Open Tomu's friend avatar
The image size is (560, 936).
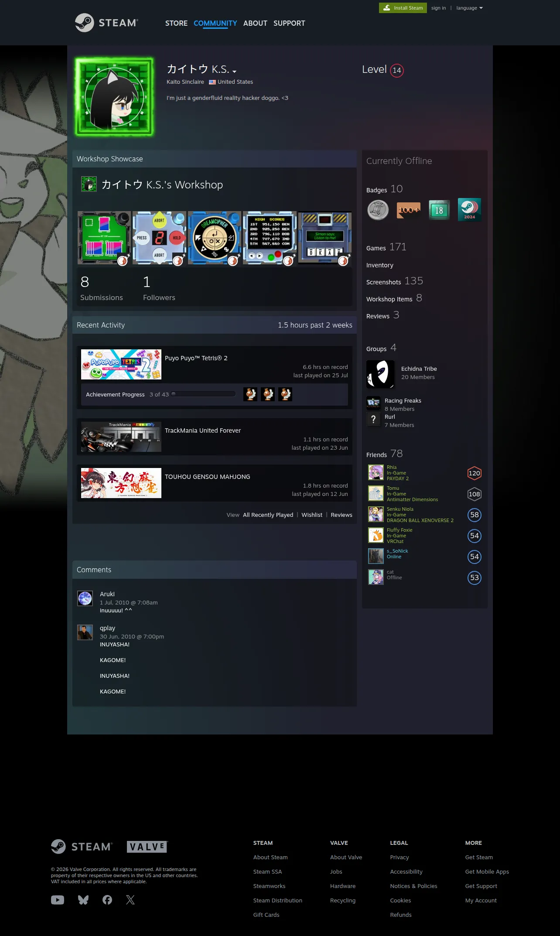[376, 493]
